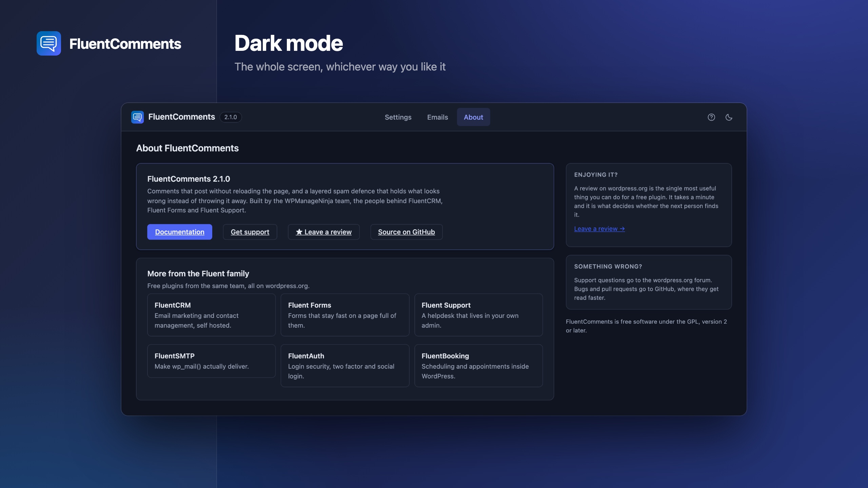The image size is (868, 488).
Task: Click the large FluentComments logo in the banner
Action: point(49,43)
